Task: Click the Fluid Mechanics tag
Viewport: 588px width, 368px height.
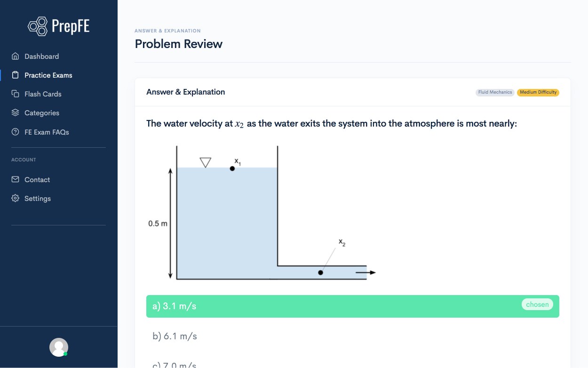Action: coord(495,92)
